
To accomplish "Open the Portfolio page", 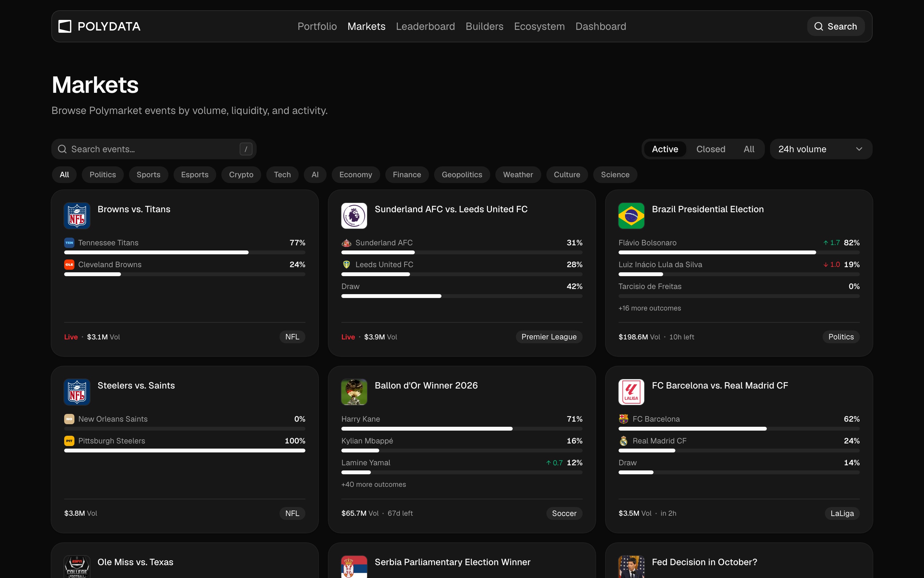I will click(317, 26).
